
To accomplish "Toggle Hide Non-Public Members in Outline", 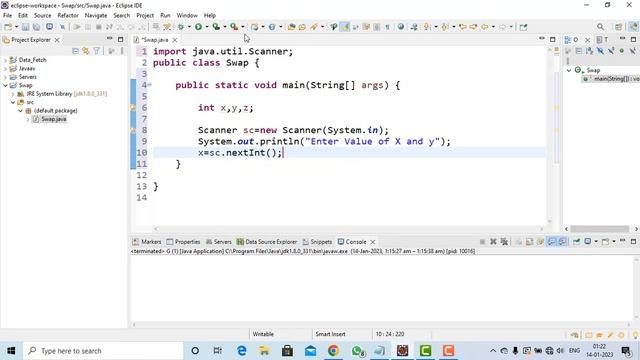I will tap(622, 51).
